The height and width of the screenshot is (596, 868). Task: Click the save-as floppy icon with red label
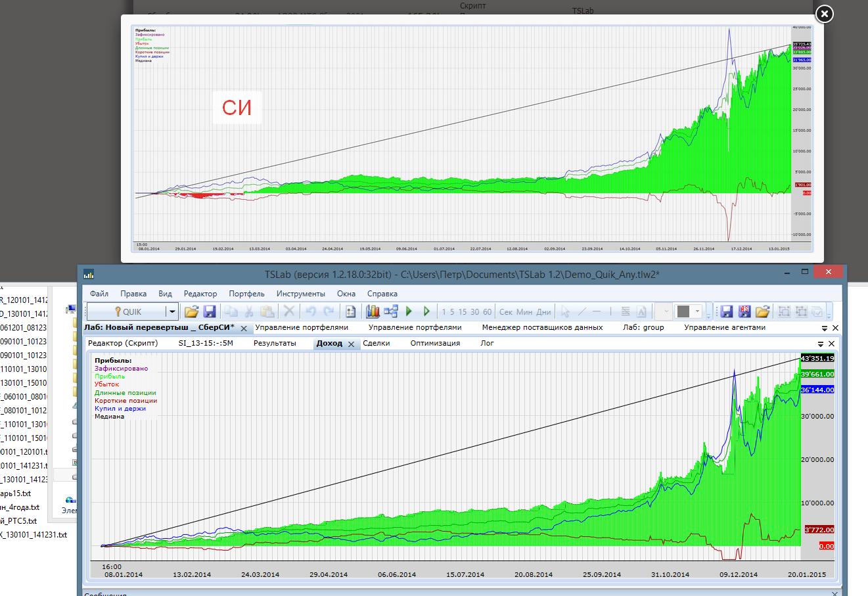744,311
